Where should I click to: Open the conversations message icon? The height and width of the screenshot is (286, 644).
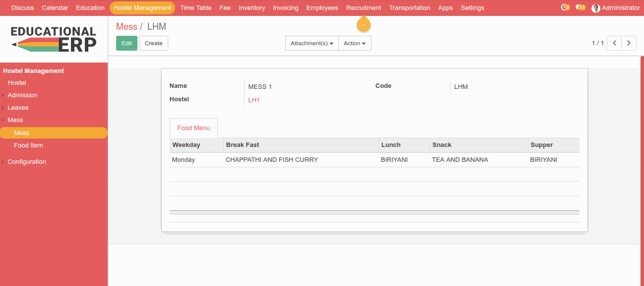(580, 7)
